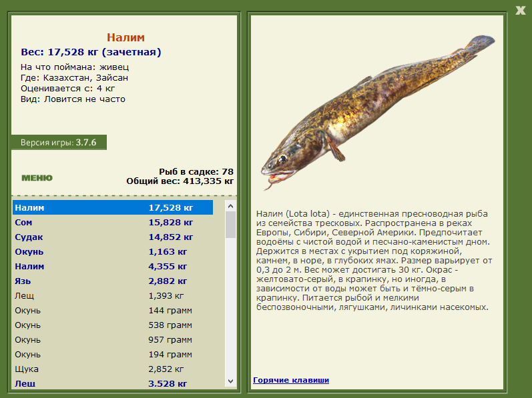Open the Горячие клавиши link
The width and height of the screenshot is (532, 398).
291,380
